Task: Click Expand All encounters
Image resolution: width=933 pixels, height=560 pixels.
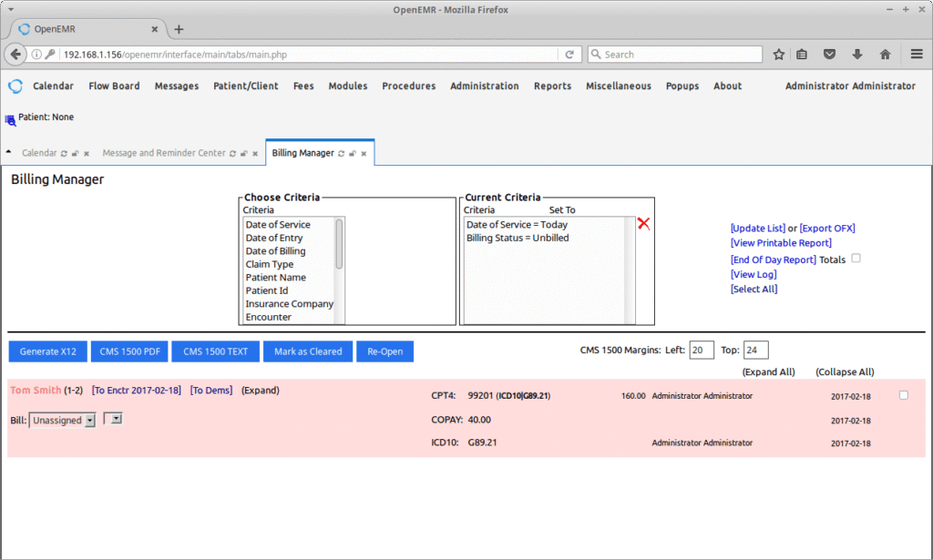Action: point(768,372)
